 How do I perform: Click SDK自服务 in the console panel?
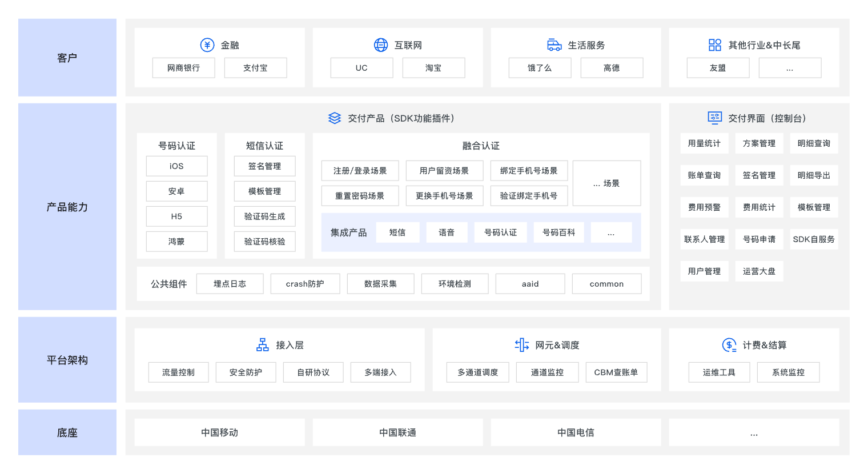pyautogui.click(x=814, y=239)
